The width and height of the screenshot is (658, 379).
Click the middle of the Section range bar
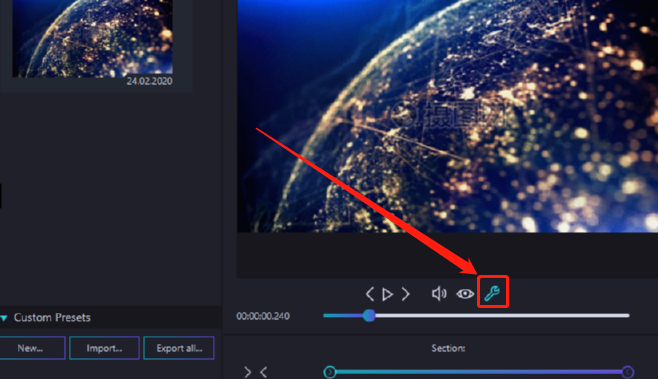478,372
